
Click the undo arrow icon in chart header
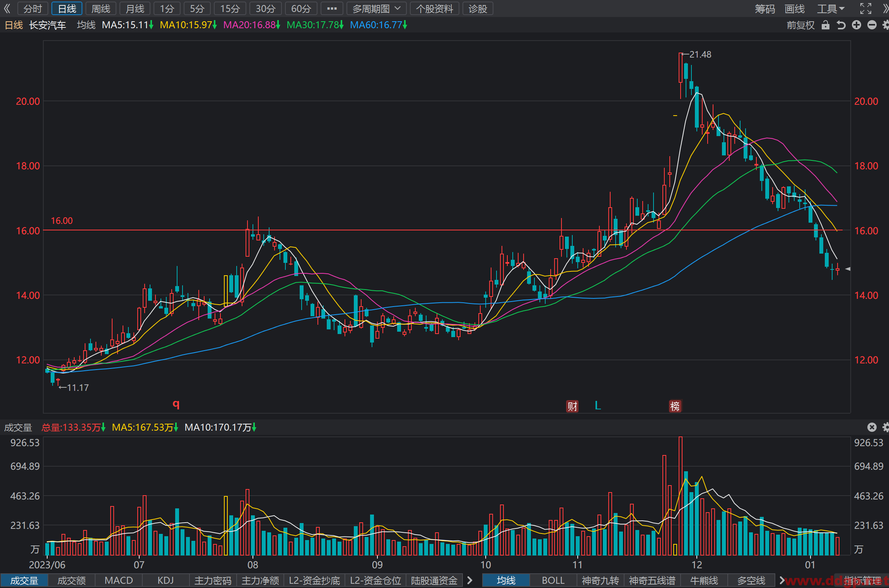(841, 25)
